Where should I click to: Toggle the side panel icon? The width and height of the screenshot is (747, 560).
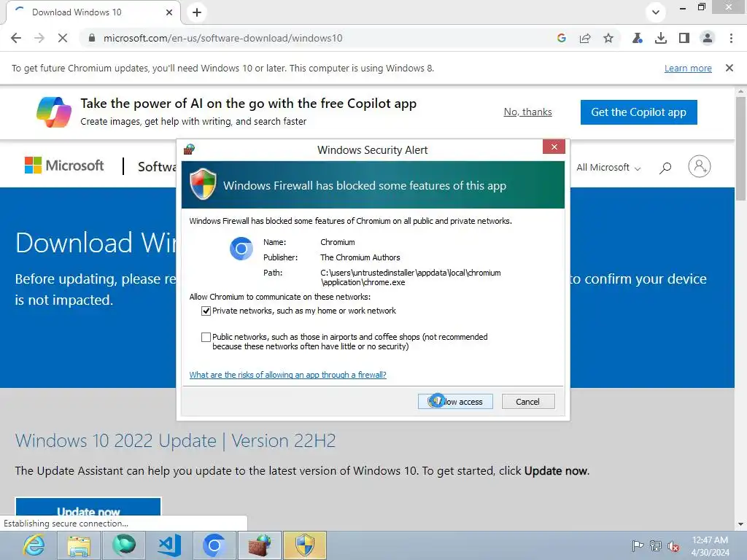684,38
